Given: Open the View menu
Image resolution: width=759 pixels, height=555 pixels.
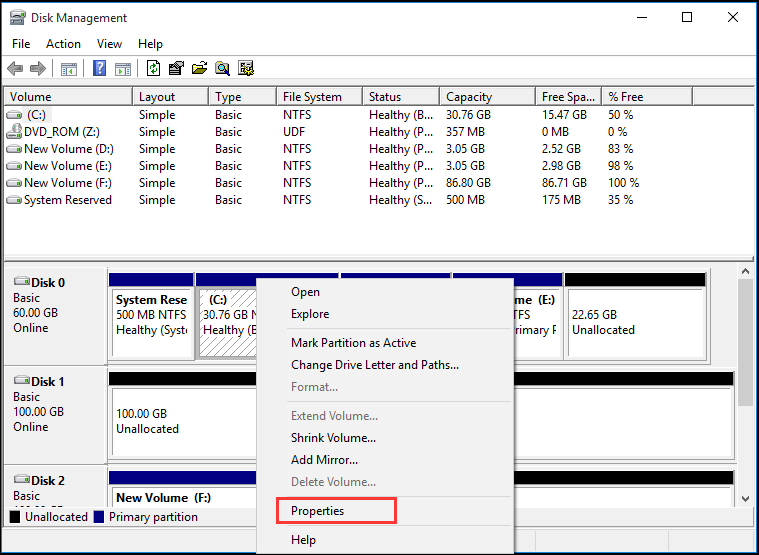Looking at the screenshot, I should 109,44.
